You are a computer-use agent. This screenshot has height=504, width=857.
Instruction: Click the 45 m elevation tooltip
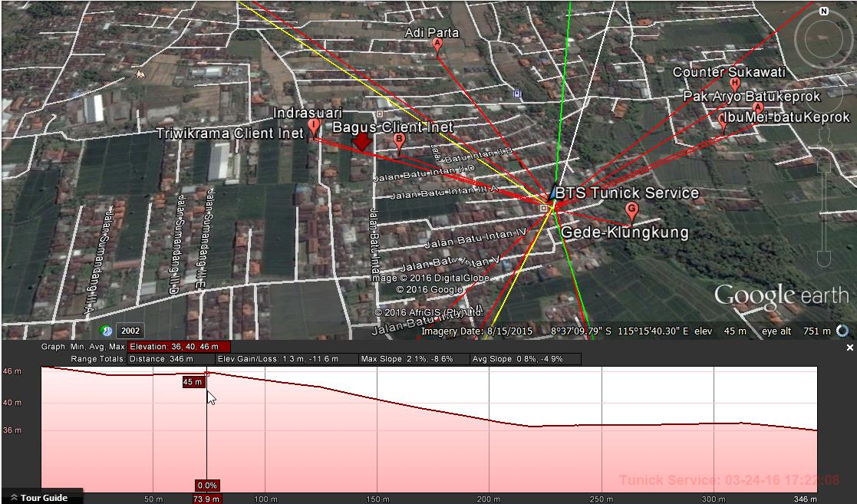(193, 382)
